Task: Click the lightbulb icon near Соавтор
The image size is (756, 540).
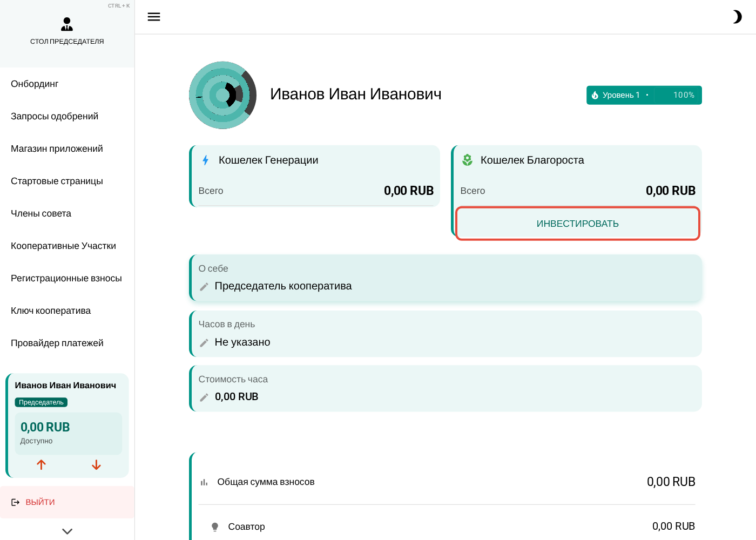Action: 215,527
